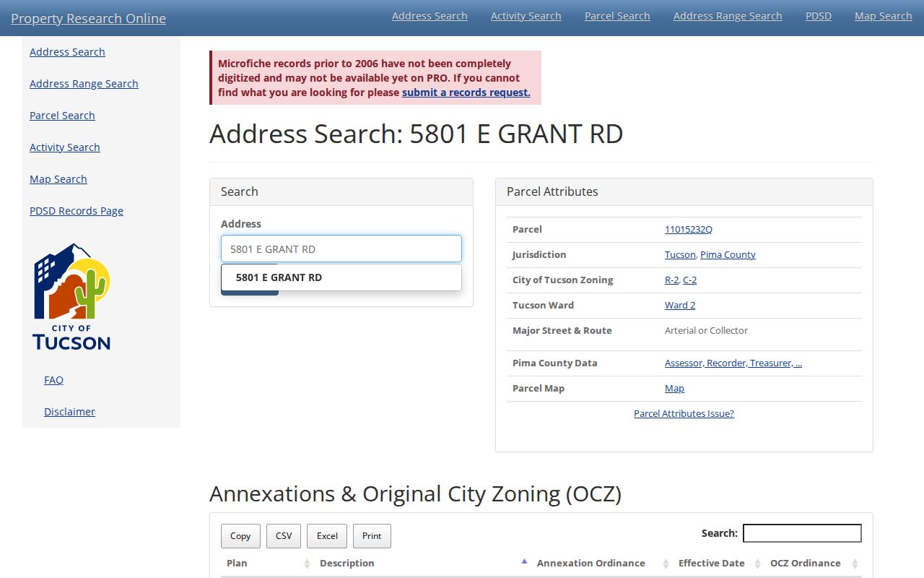Export the table with the CSV button
Viewport: 924px width, 578px height.
coord(284,536)
